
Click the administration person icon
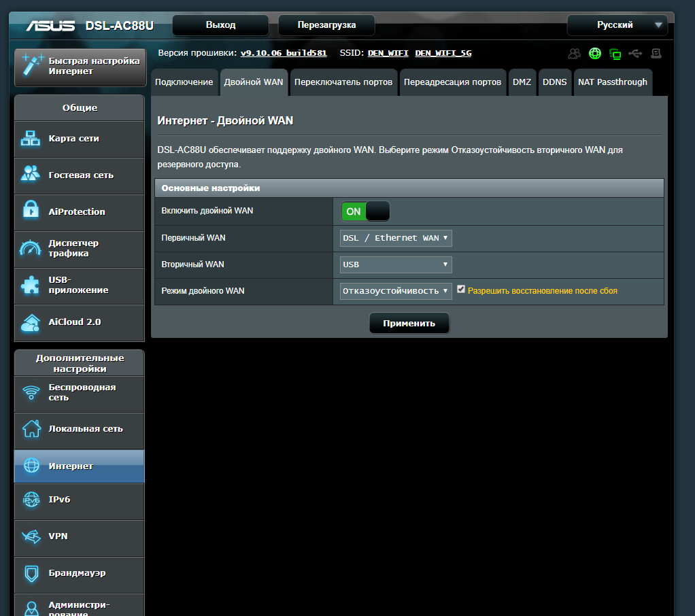tap(31, 609)
